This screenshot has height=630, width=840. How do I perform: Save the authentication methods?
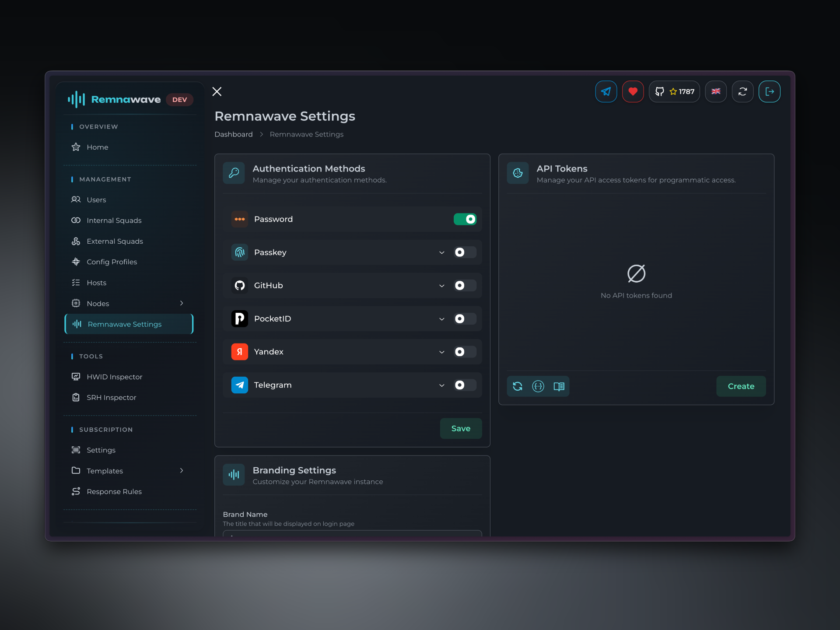point(461,428)
